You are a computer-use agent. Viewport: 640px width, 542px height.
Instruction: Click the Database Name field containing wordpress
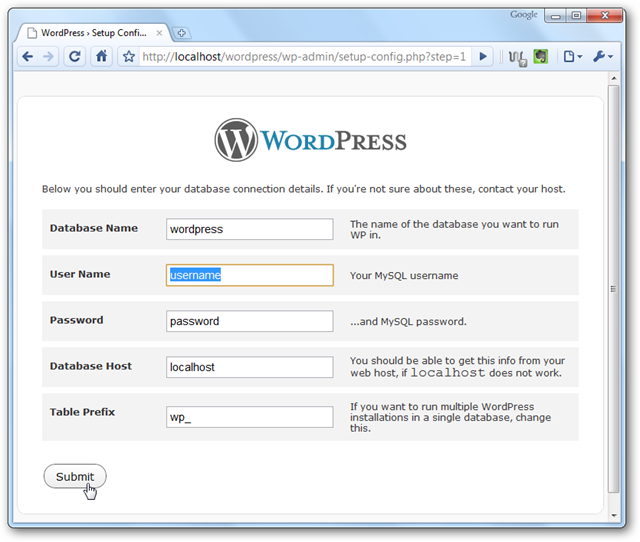point(249,229)
